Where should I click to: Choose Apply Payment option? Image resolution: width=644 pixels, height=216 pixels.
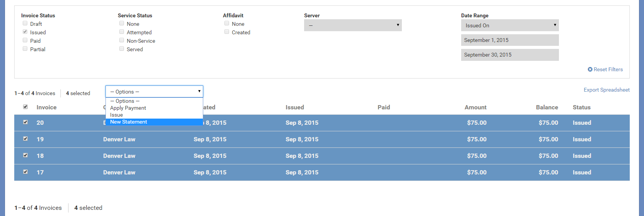[128, 108]
